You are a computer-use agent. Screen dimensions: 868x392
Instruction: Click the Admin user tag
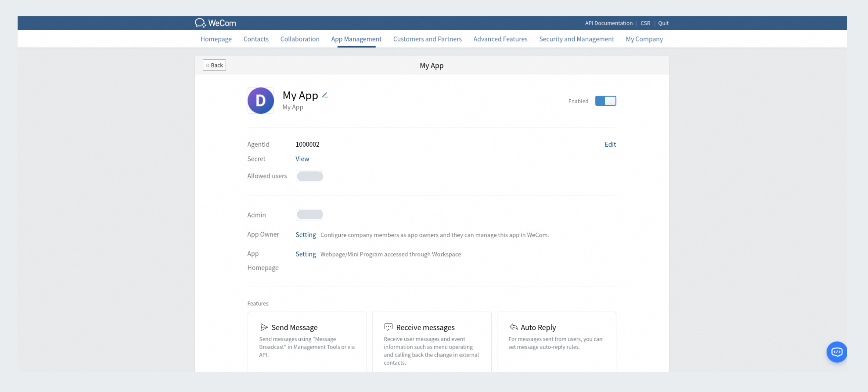(309, 214)
